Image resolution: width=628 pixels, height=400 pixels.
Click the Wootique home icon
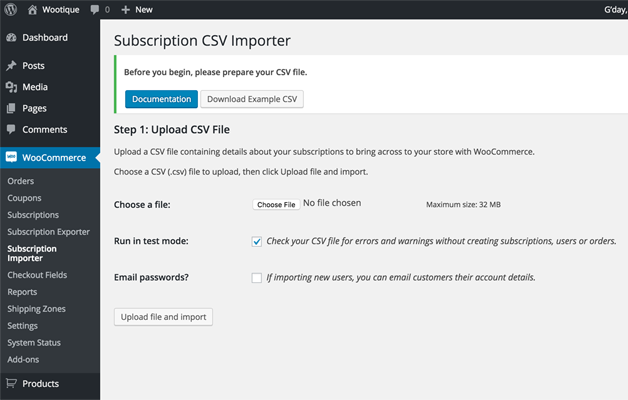point(32,9)
